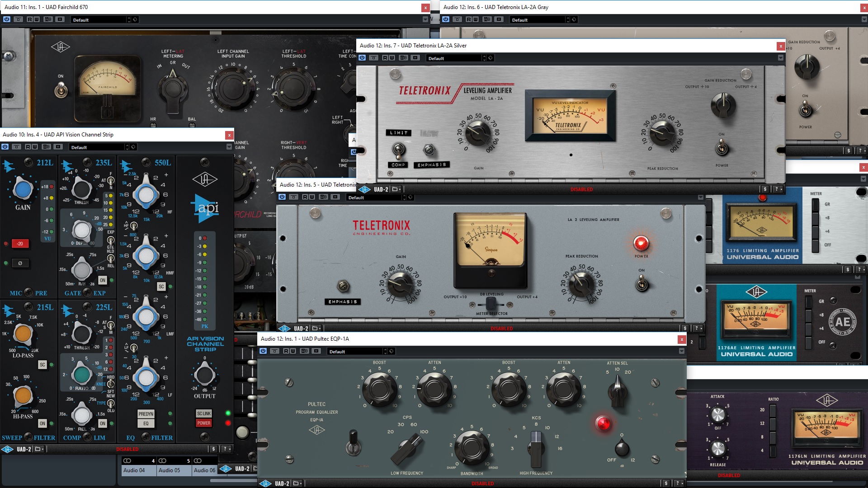Enable Read automation on LA-2A Silver window
Viewport: 868px width, 488px height.
click(x=385, y=58)
